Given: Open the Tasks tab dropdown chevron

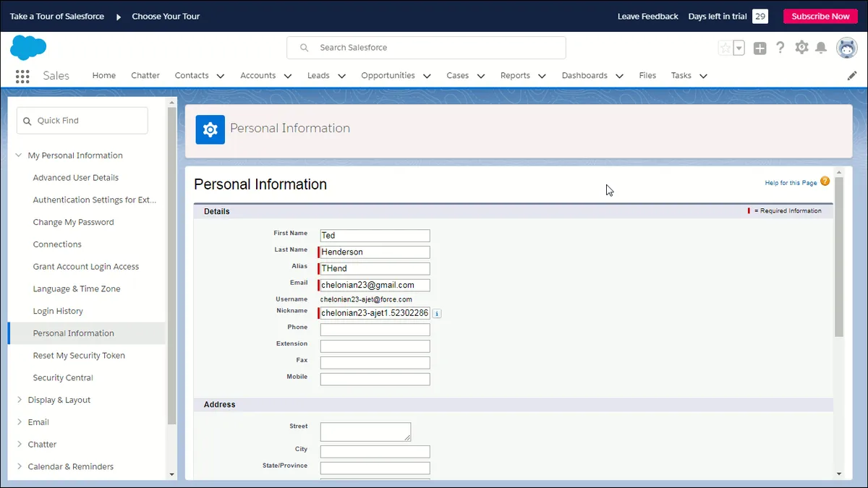Looking at the screenshot, I should pyautogui.click(x=703, y=76).
